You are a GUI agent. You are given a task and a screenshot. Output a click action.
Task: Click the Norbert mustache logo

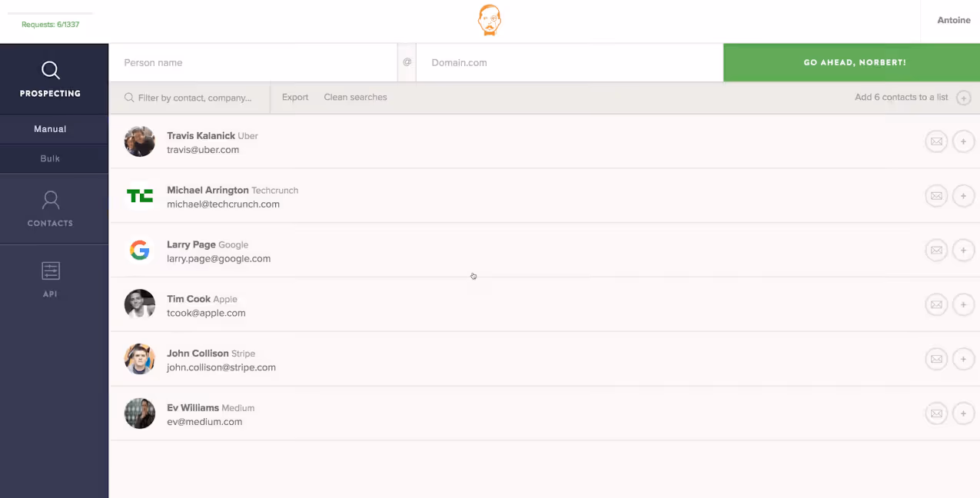(x=490, y=20)
